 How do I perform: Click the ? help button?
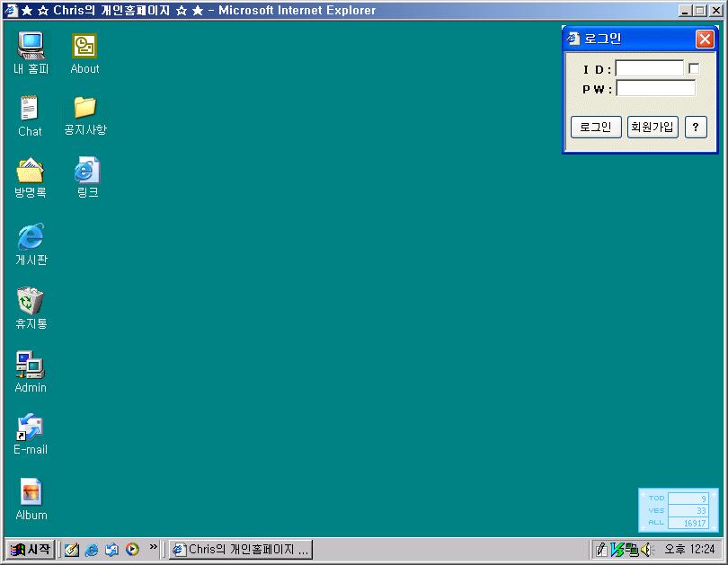click(696, 128)
